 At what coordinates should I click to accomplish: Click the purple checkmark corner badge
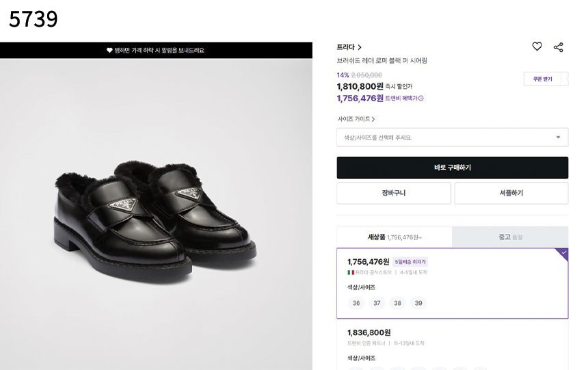tap(563, 253)
